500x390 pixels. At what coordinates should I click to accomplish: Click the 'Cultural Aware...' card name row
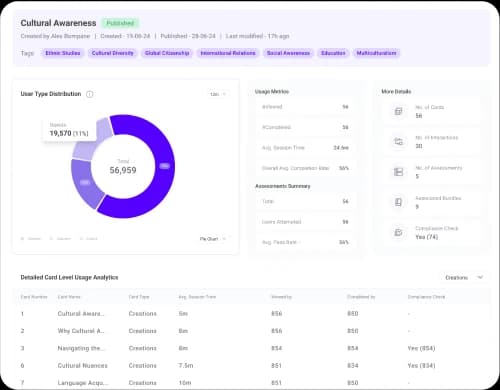click(81, 314)
